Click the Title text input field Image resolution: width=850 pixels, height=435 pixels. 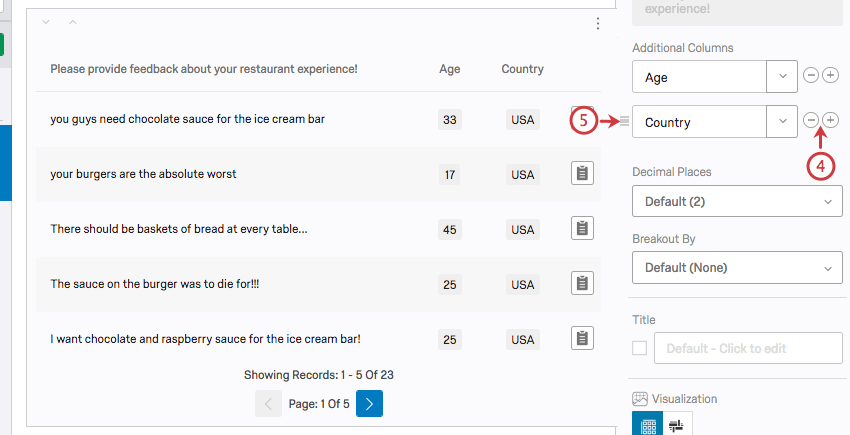pyautogui.click(x=747, y=348)
